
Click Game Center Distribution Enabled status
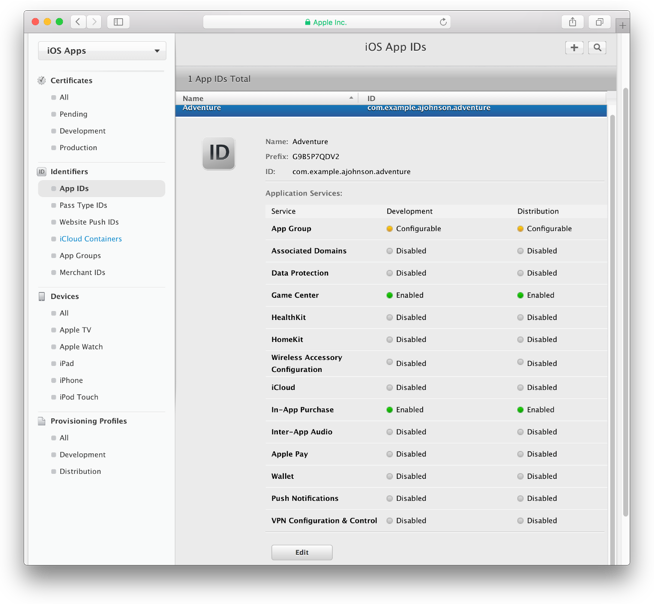[536, 295]
